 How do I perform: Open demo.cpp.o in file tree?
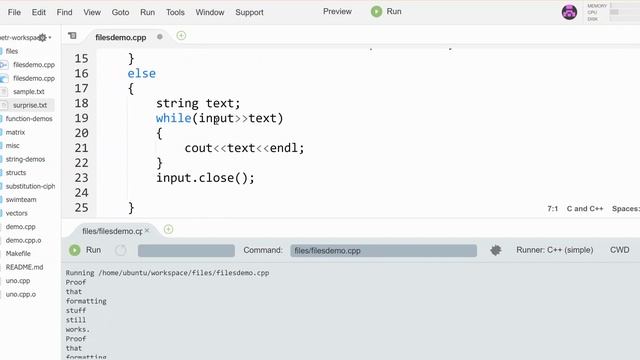coord(23,240)
